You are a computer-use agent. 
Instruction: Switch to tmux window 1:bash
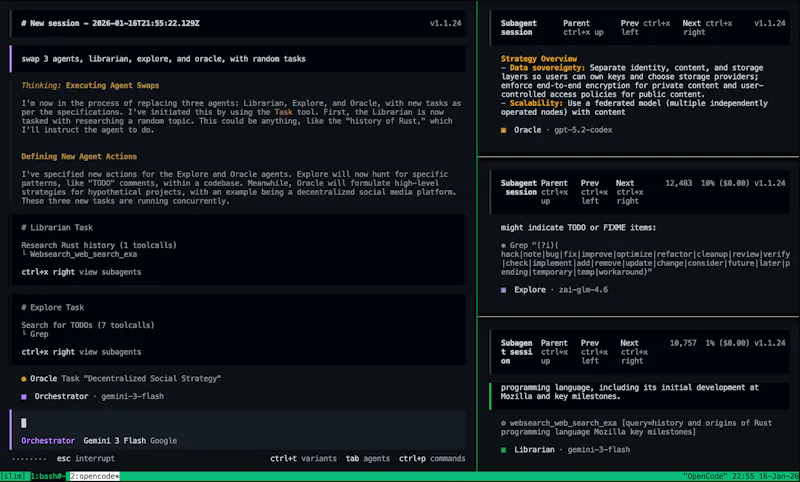49,476
